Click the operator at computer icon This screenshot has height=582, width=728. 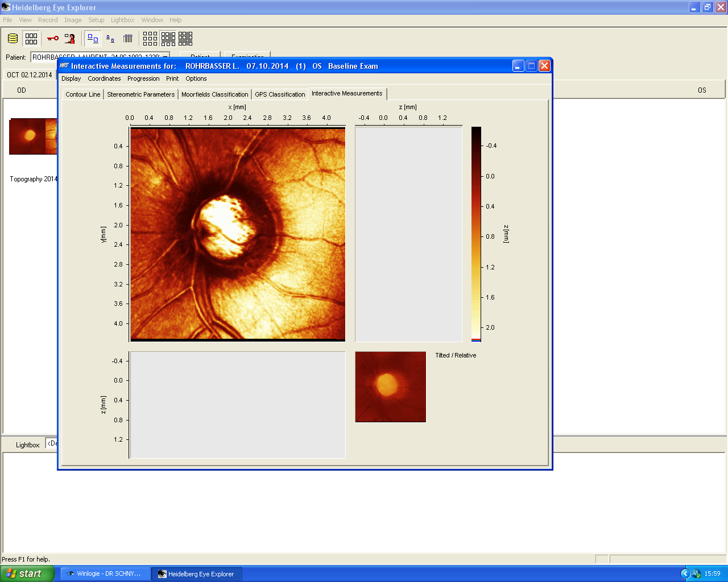point(69,39)
